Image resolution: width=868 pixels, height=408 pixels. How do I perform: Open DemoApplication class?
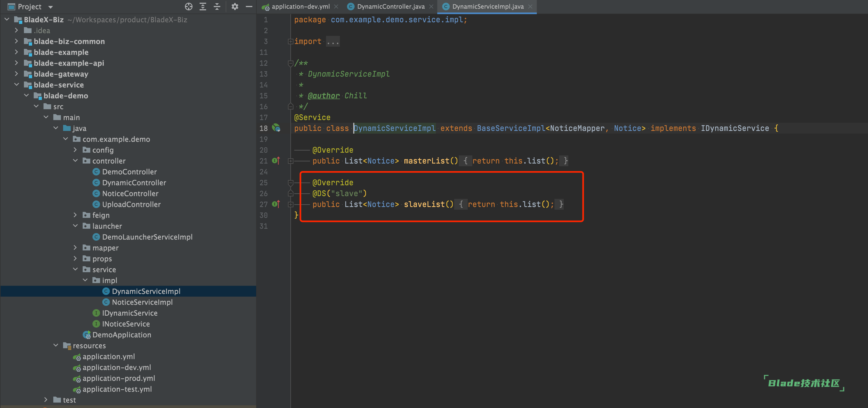pyautogui.click(x=122, y=335)
